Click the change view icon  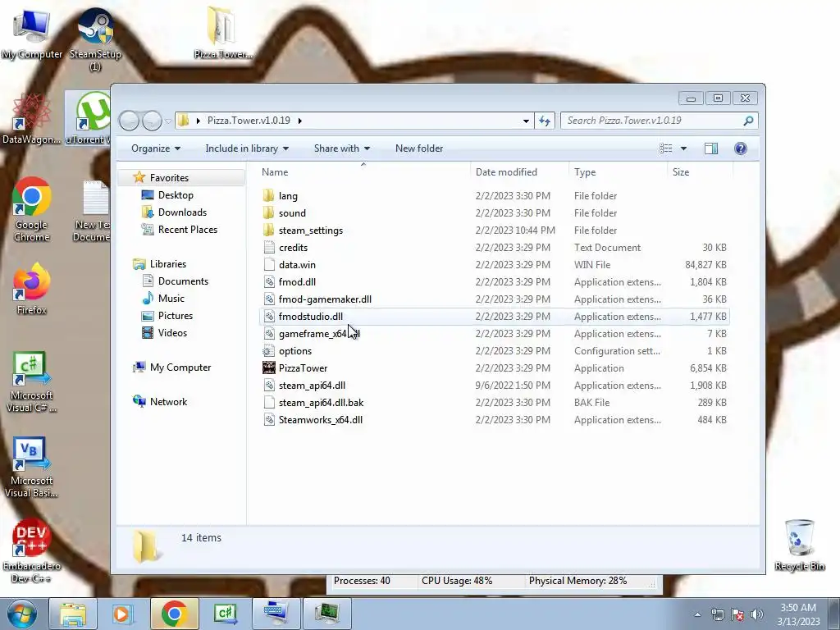(x=666, y=148)
